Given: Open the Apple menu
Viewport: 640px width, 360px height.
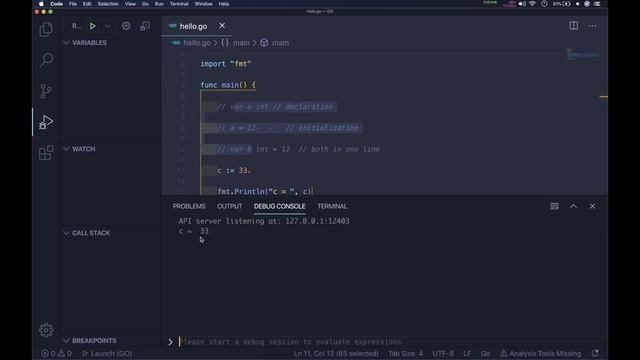Looking at the screenshot, I should (x=41, y=4).
